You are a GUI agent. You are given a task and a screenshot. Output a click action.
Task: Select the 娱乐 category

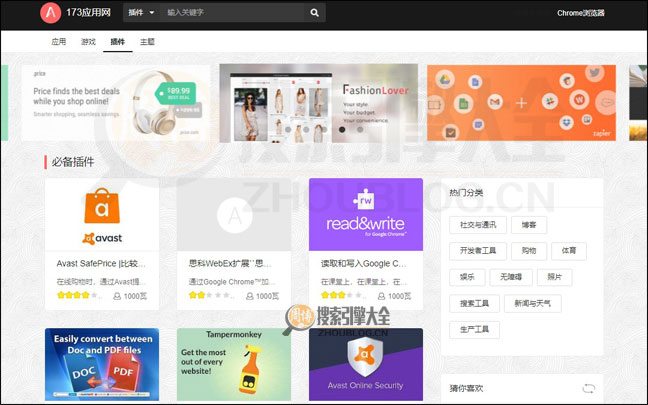pyautogui.click(x=467, y=277)
